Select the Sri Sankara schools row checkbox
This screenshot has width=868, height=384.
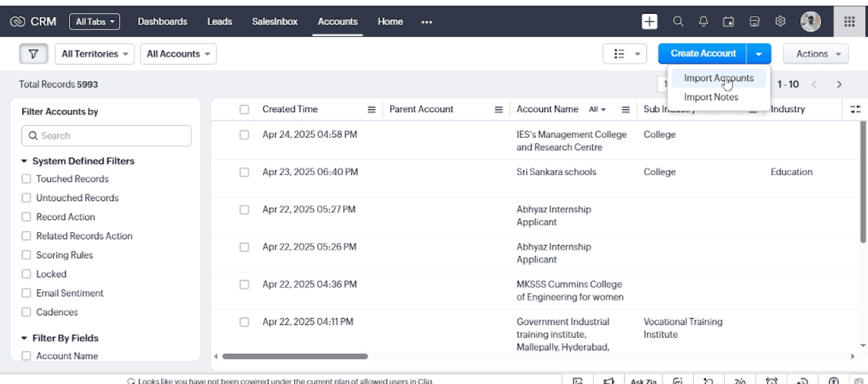coord(244,172)
